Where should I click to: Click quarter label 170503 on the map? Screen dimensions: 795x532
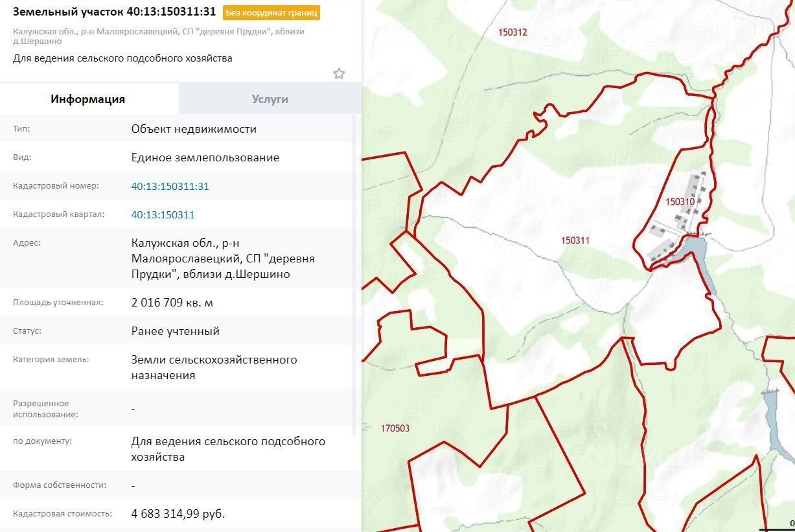click(x=395, y=428)
